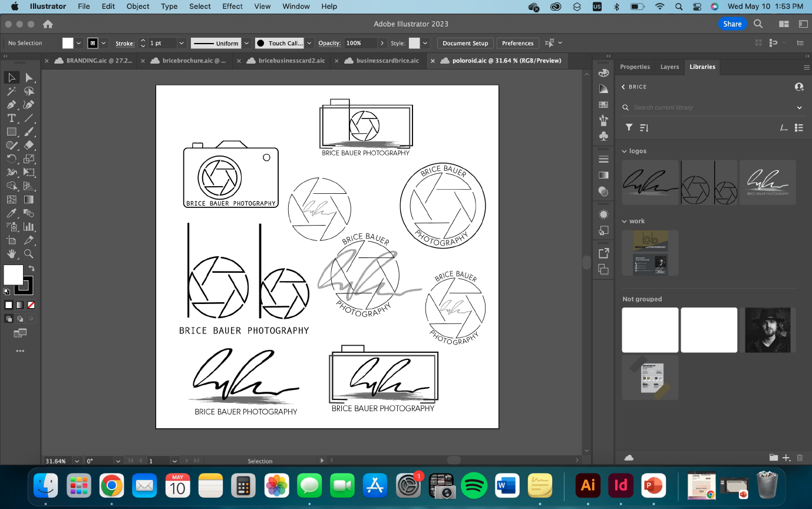This screenshot has height=509, width=812.
Task: Open the stroke weight dropdown
Action: (181, 43)
